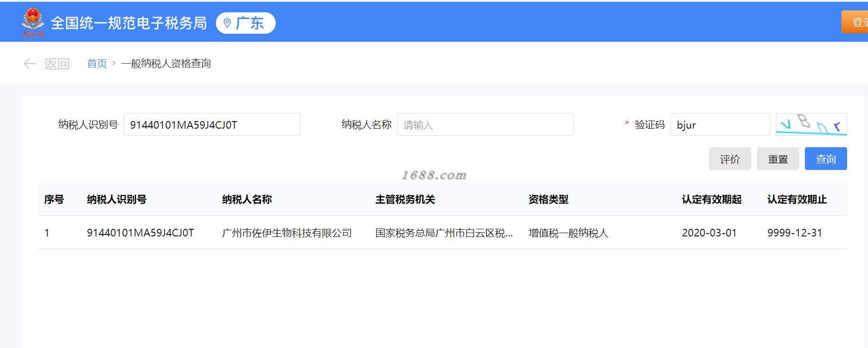Click the 序号 column header
The height and width of the screenshot is (348, 868).
pyautogui.click(x=54, y=199)
